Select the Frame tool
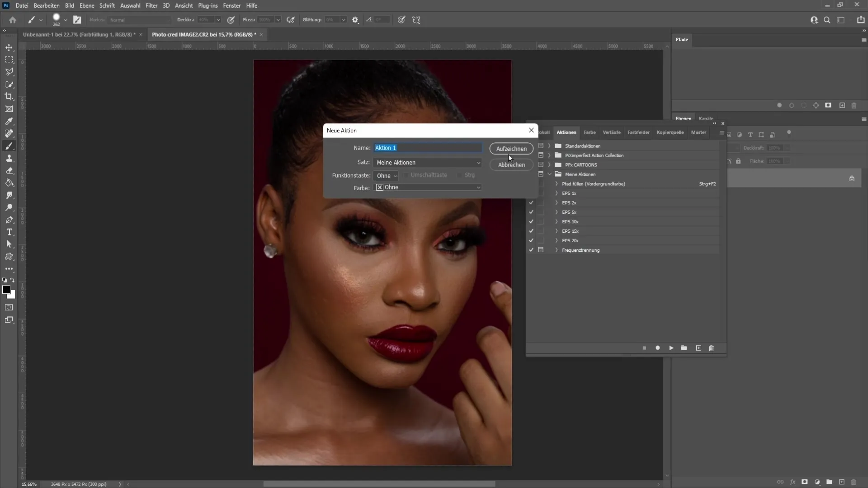The height and width of the screenshot is (488, 868). 9,109
